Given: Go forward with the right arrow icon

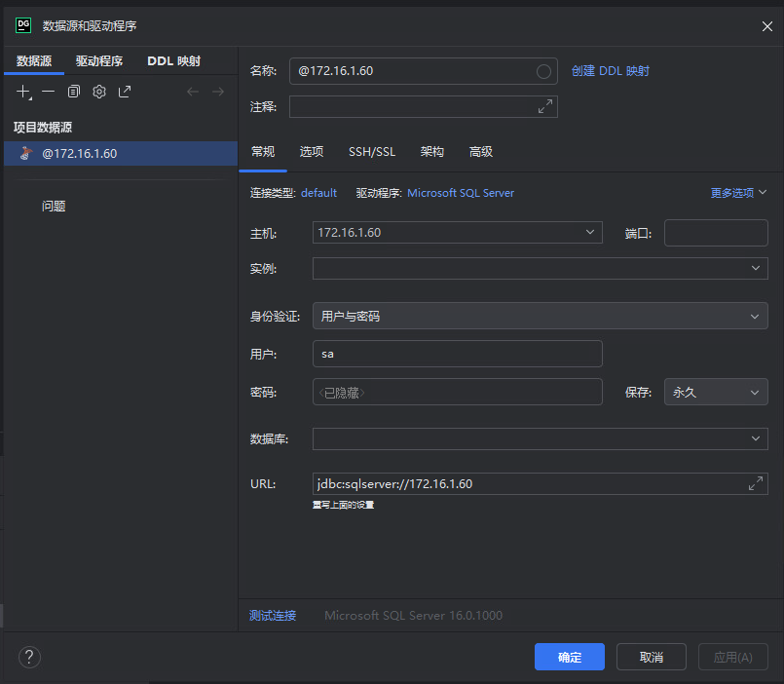Looking at the screenshot, I should pos(218,92).
